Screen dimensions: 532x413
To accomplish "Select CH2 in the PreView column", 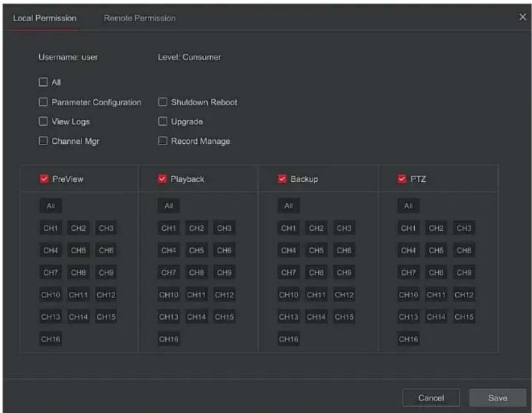I will point(78,228).
